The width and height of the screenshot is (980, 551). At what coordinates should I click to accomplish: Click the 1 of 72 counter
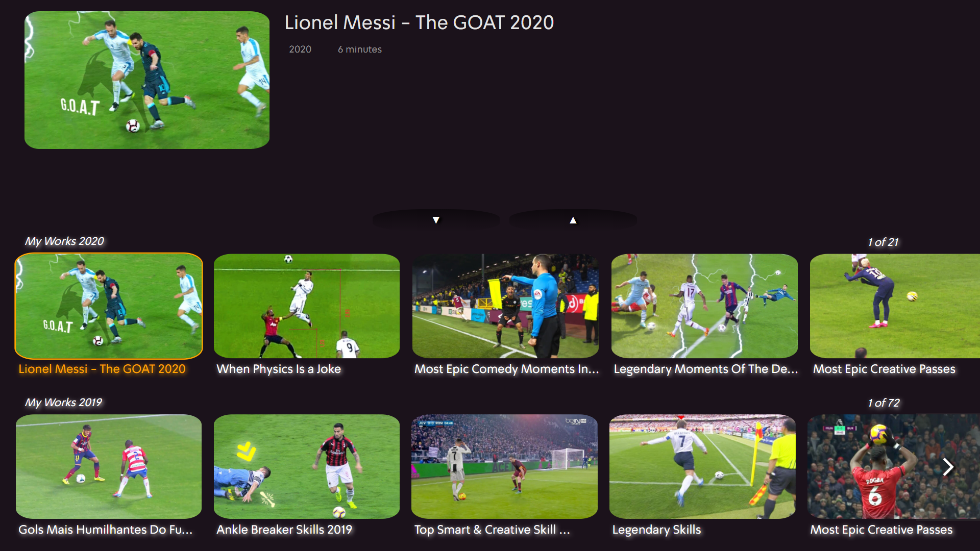coord(884,403)
